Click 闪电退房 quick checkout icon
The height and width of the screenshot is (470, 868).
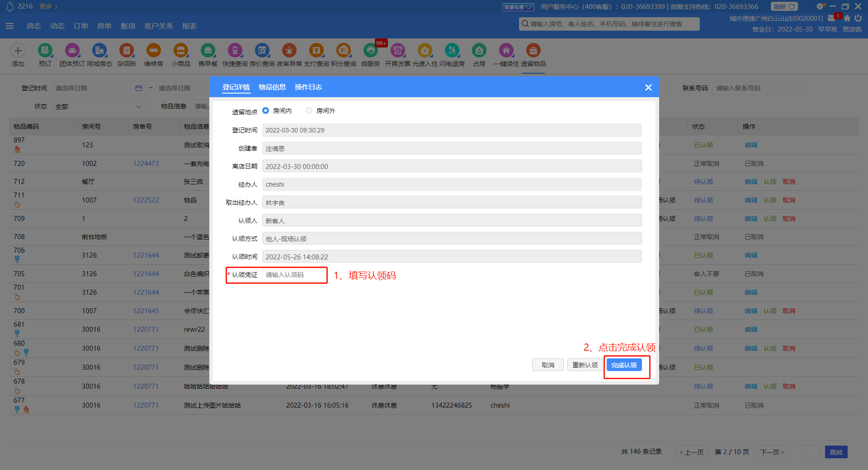[452, 51]
